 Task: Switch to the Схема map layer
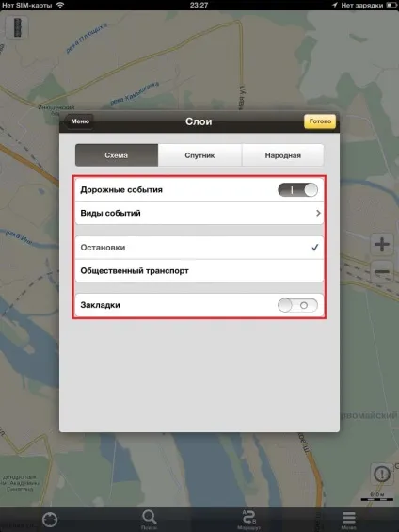click(x=117, y=155)
